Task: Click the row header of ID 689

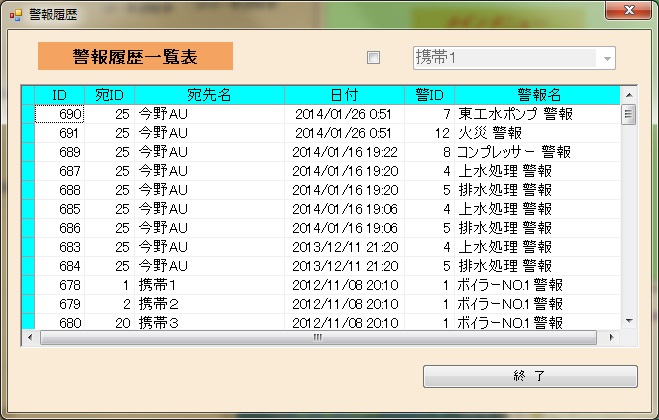Action: pos(28,152)
